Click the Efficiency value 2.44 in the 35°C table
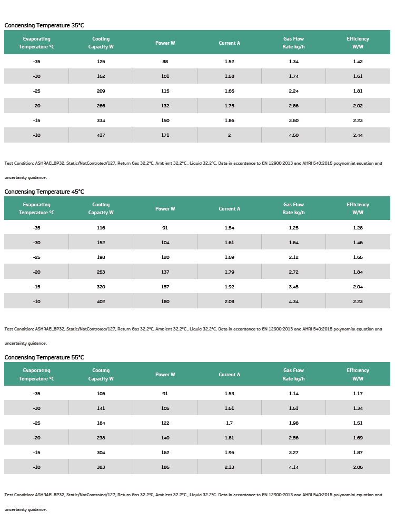This screenshot has height=532, width=395. tap(358, 135)
